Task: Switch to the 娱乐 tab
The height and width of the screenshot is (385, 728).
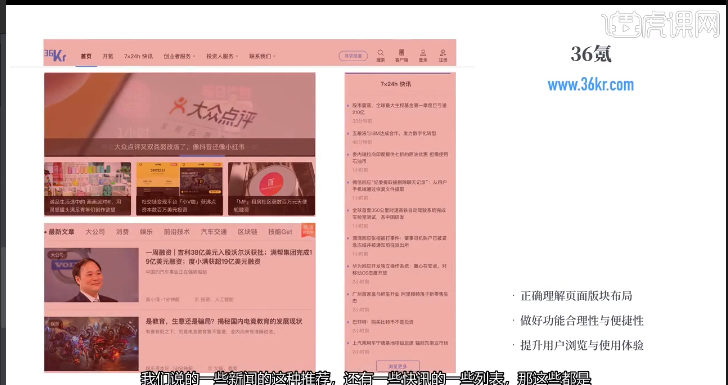Action: 146,232
